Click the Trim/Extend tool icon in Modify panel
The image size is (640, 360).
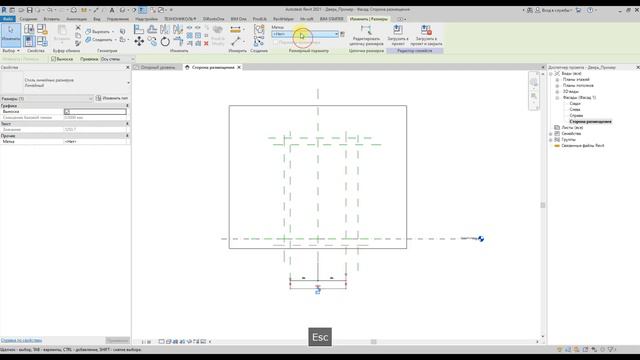point(178,41)
